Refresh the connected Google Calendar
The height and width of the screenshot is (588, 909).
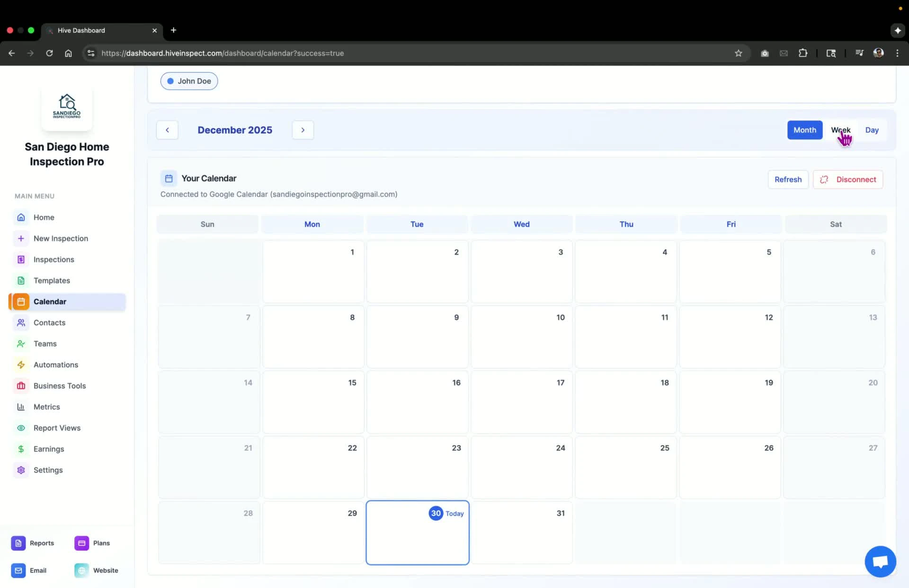788,179
